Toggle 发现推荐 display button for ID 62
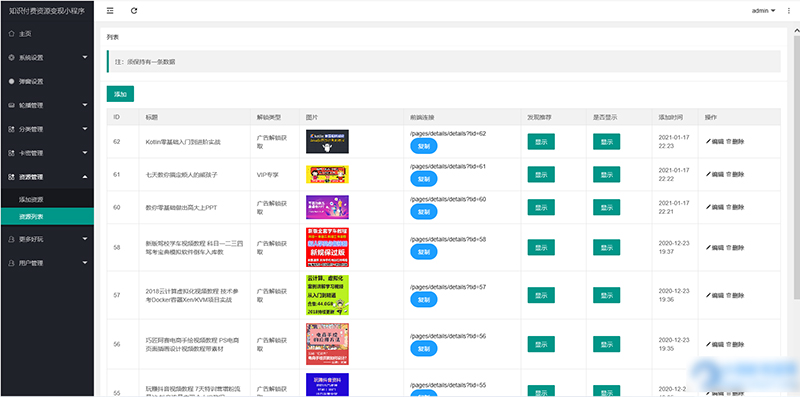Screen dimensions: 800x397 pos(541,142)
